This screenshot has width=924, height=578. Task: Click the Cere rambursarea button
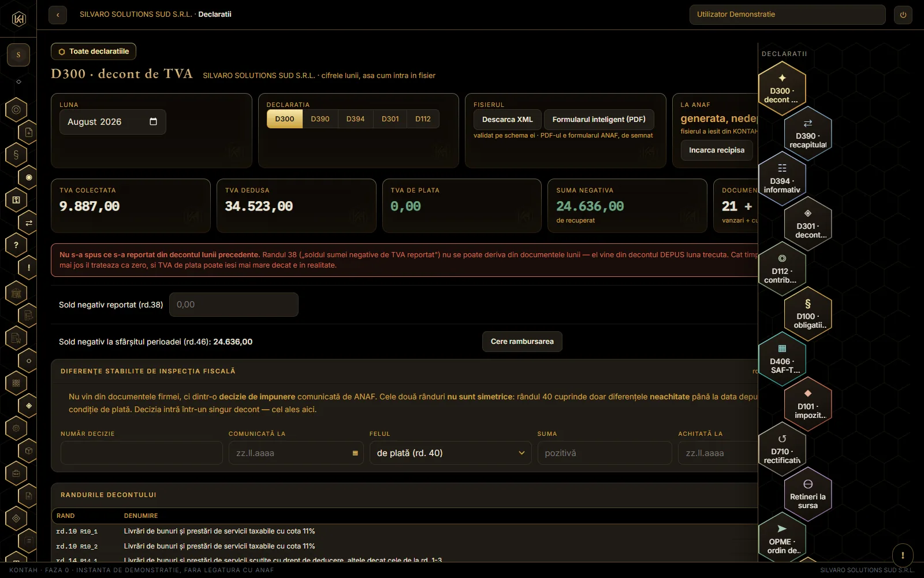pos(522,342)
